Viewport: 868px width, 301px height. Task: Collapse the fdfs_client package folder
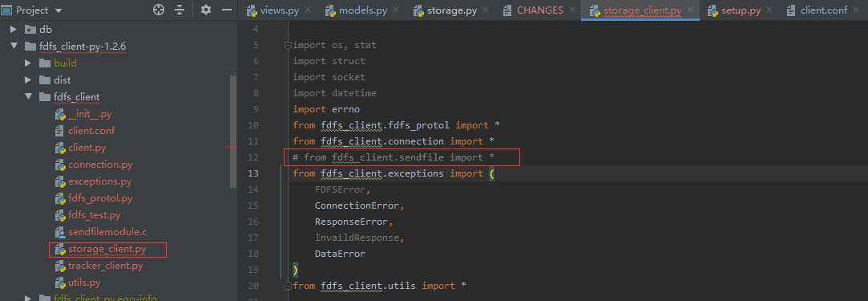coord(28,97)
